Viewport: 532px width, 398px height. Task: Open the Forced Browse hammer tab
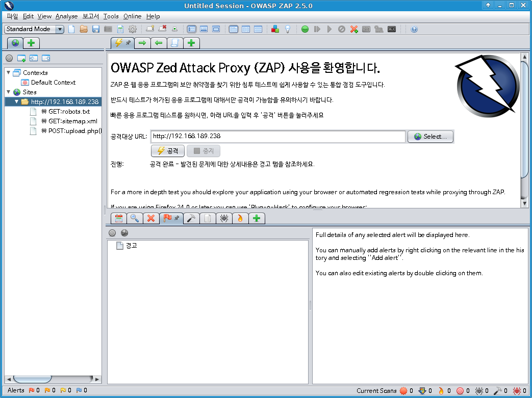[191, 218]
